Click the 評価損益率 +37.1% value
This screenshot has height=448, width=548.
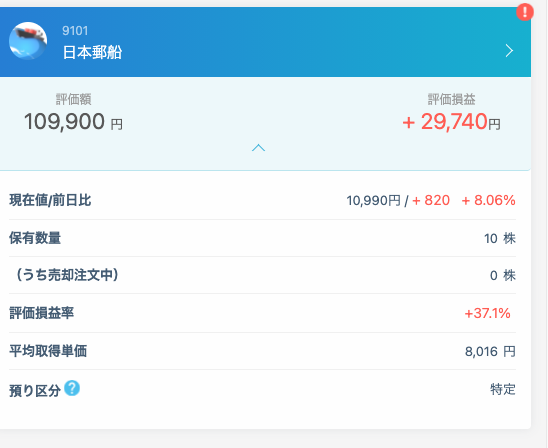click(487, 313)
